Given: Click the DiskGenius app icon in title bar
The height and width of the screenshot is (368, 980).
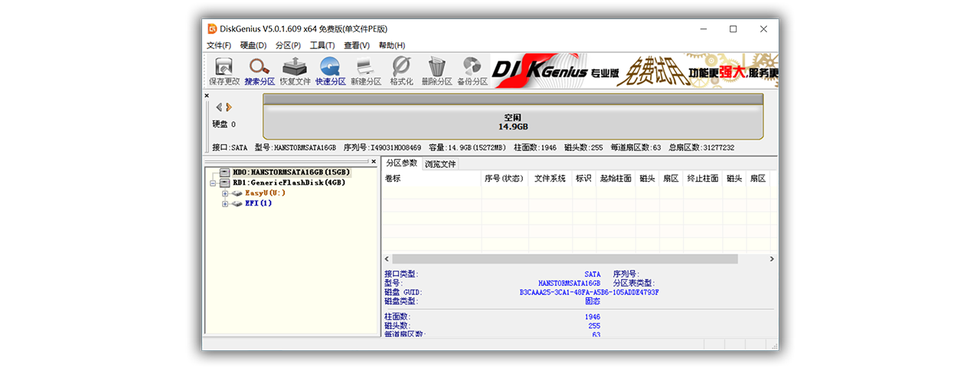Looking at the screenshot, I should [212, 28].
